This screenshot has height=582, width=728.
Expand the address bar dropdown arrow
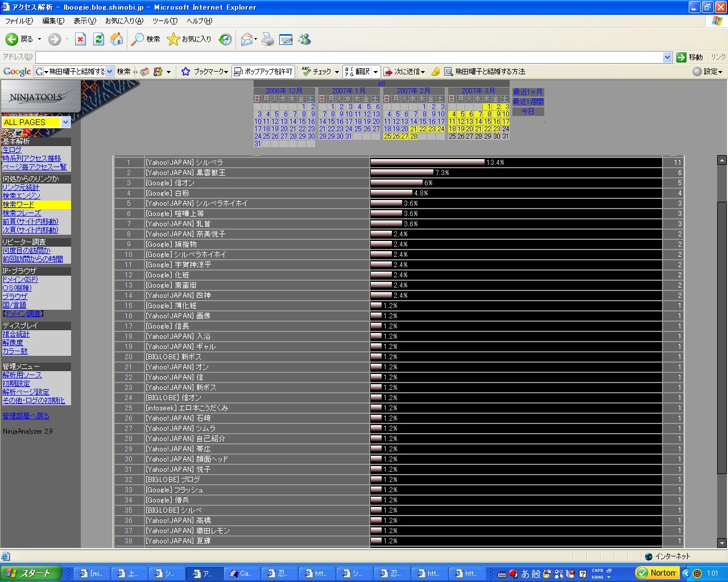(668, 57)
